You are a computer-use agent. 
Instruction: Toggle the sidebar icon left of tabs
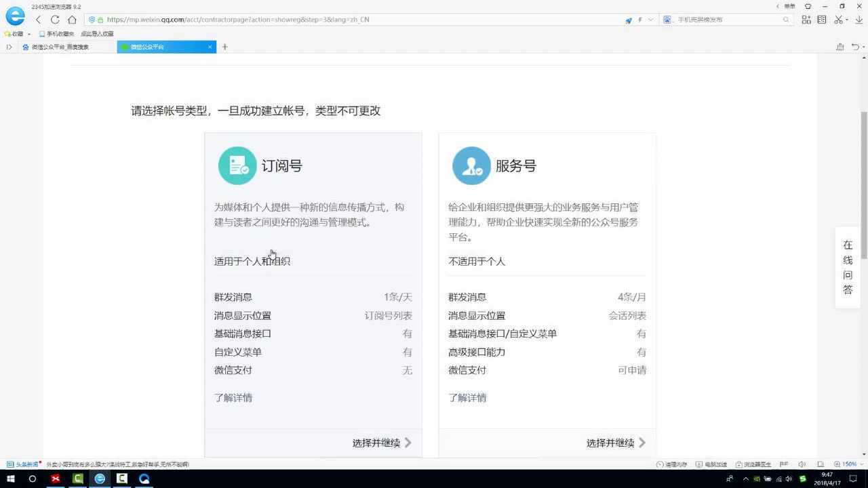pyautogui.click(x=9, y=47)
